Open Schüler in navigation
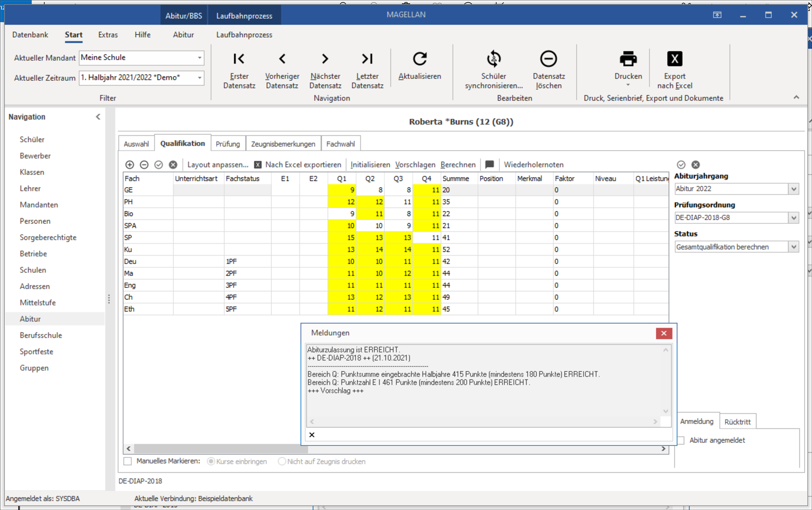Image resolution: width=812 pixels, height=510 pixels. pyautogui.click(x=32, y=139)
